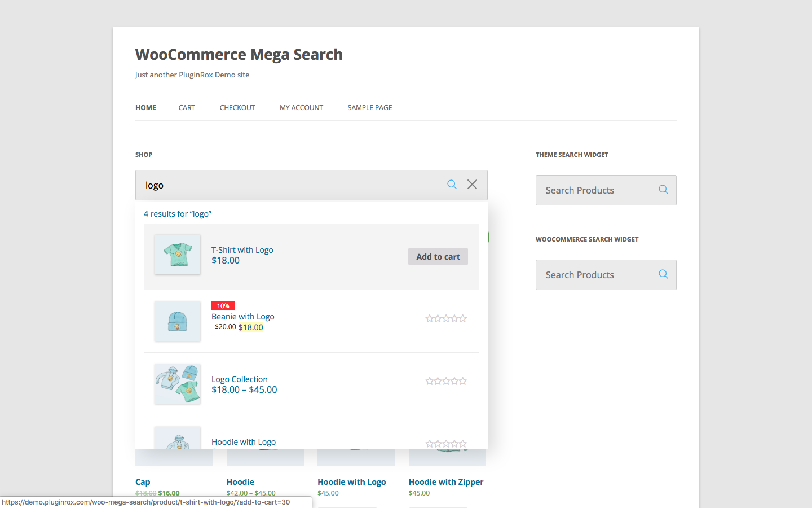Viewport: 812px width, 508px height.
Task: Open the Hoodie product link in the grid
Action: pyautogui.click(x=240, y=482)
